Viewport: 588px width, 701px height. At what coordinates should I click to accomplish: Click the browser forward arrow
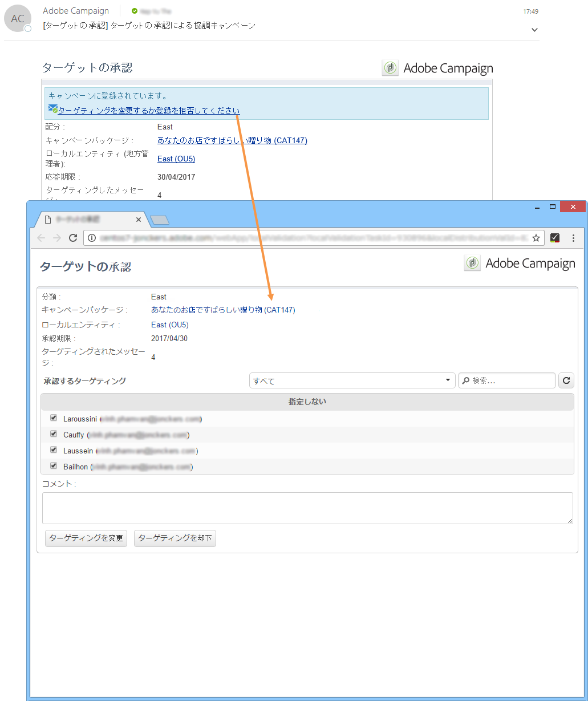[57, 238]
